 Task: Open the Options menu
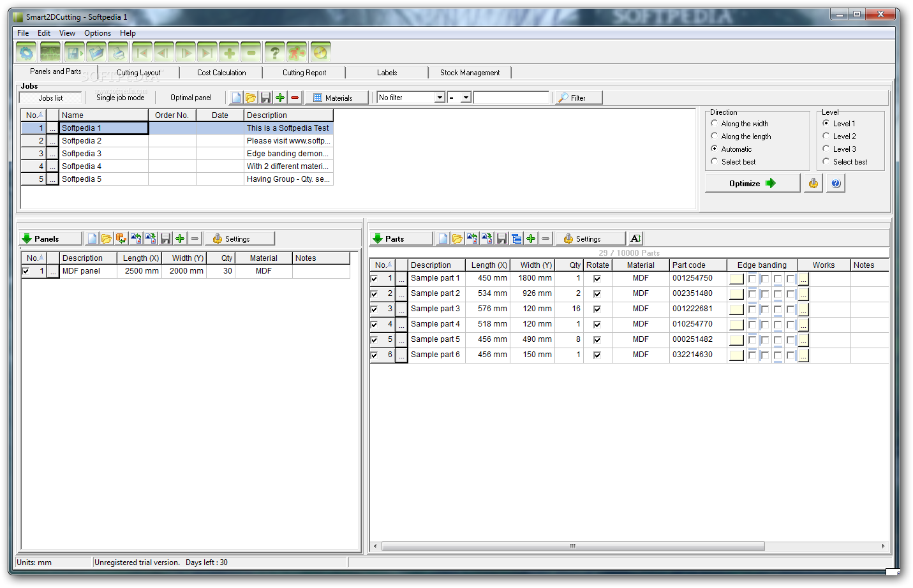click(98, 33)
